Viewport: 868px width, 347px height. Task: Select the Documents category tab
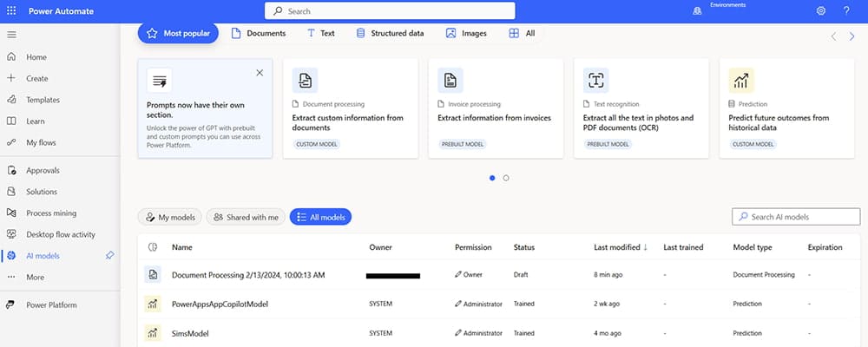click(258, 33)
